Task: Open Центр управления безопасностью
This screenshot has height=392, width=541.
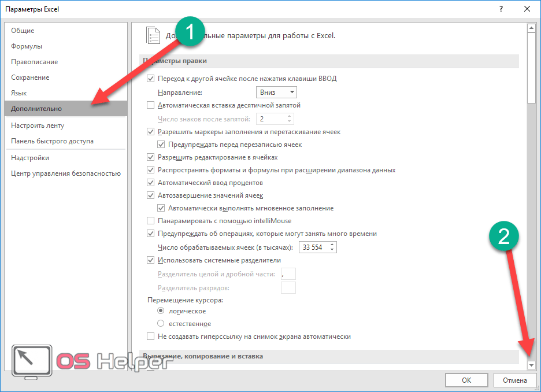Action: click(x=66, y=173)
